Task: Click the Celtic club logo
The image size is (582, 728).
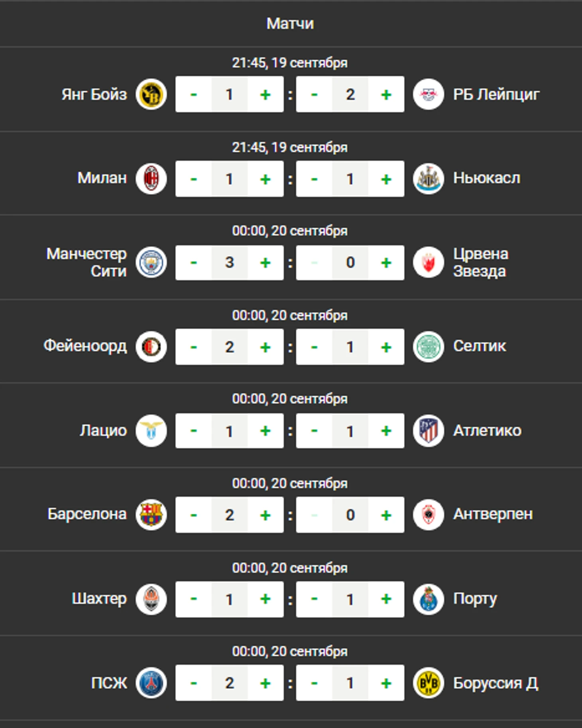Action: click(429, 347)
